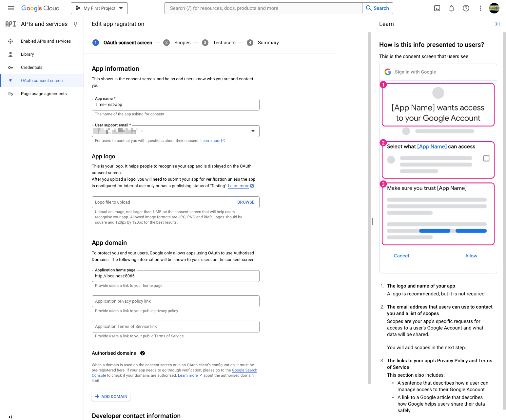
Task: Open the Google Search Console link
Action: [244, 370]
